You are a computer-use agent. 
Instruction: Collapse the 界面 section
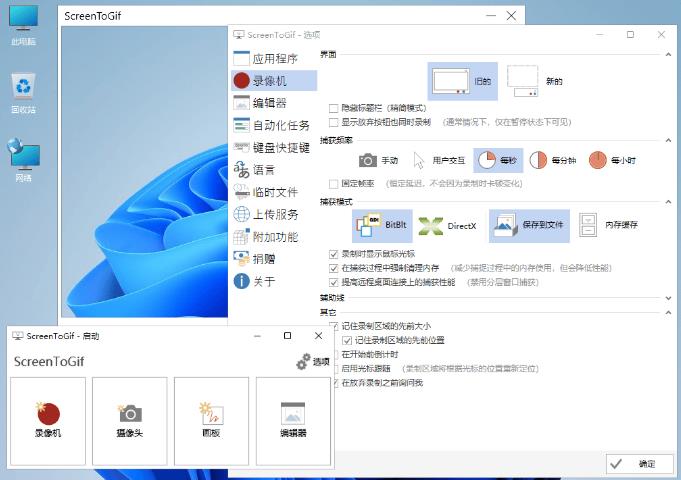668,54
